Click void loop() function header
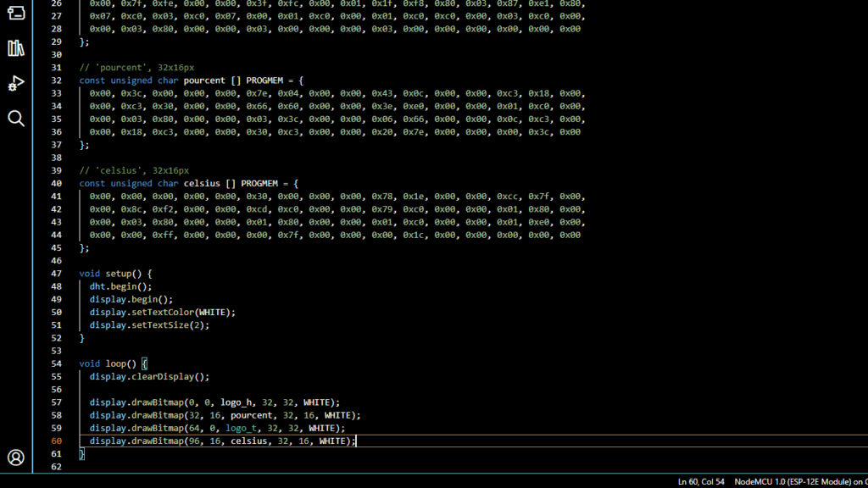 pos(113,363)
